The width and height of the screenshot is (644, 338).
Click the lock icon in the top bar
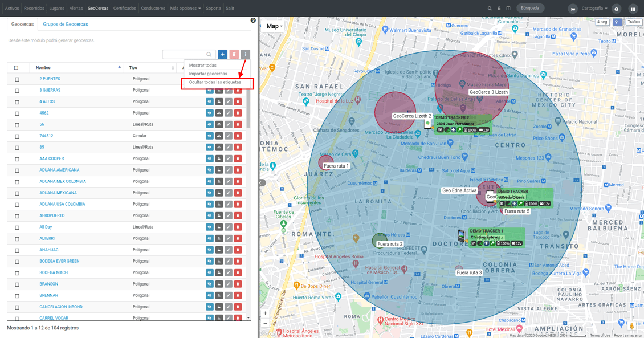pos(499,8)
